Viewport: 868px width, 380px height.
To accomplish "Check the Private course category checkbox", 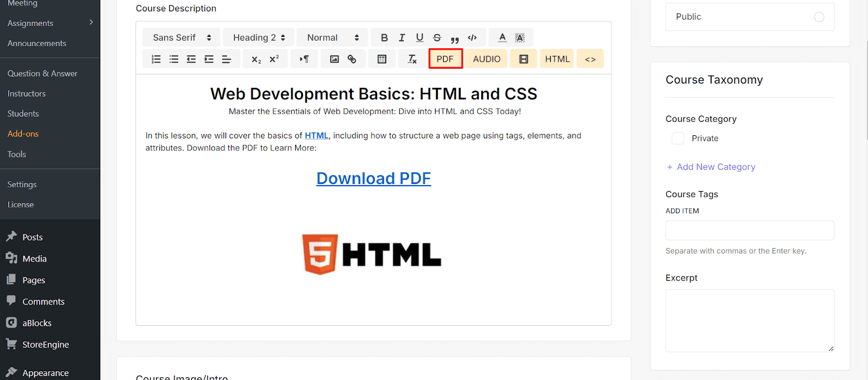I will pos(678,138).
